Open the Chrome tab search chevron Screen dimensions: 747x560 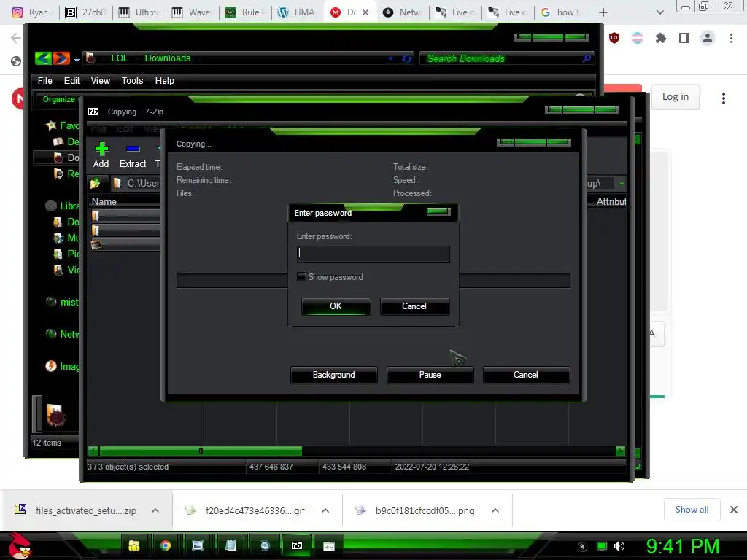click(x=659, y=12)
